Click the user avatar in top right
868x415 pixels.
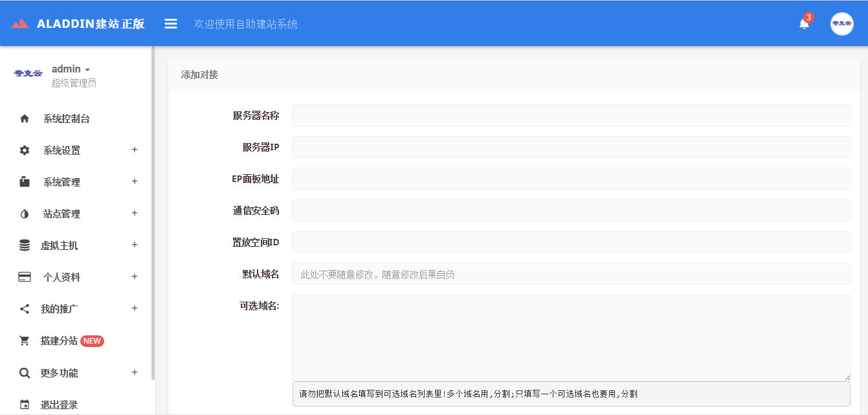pos(841,24)
